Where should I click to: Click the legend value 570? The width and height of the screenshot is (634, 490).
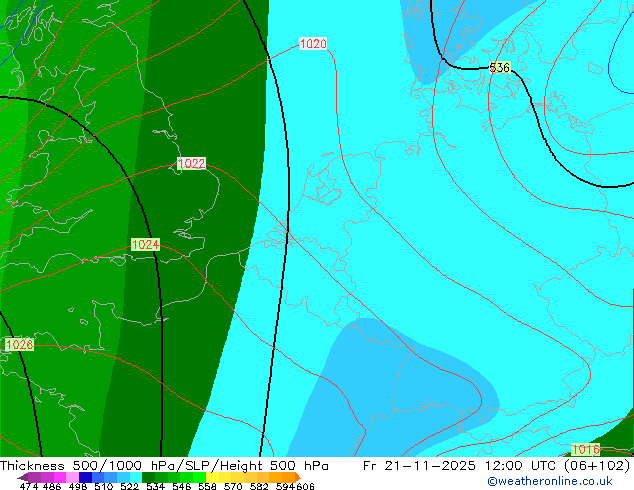(x=233, y=486)
